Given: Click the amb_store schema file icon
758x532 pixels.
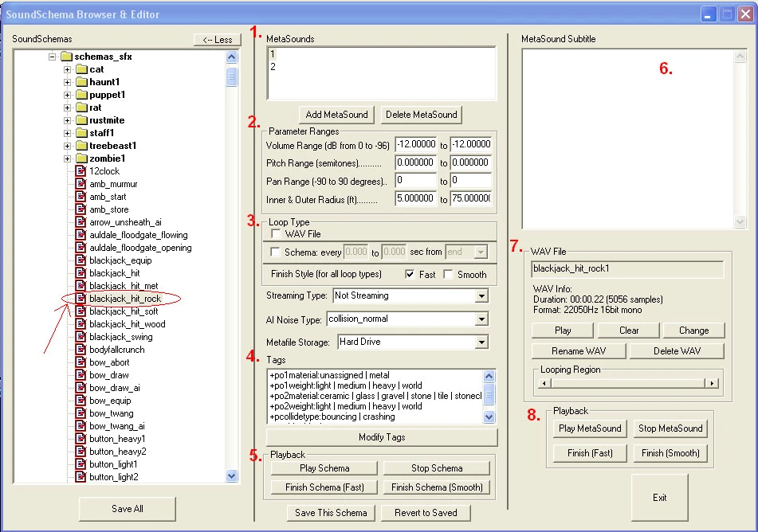Looking at the screenshot, I should click(81, 209).
